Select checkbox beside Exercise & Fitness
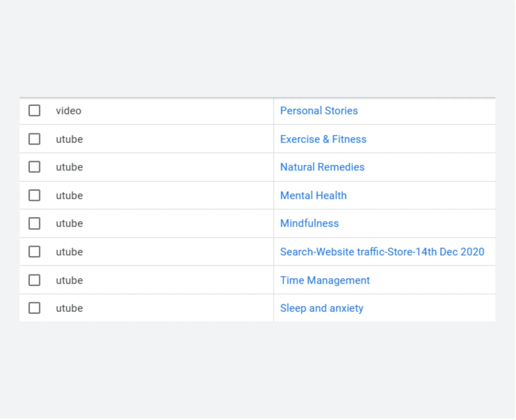The image size is (516, 420). [34, 139]
